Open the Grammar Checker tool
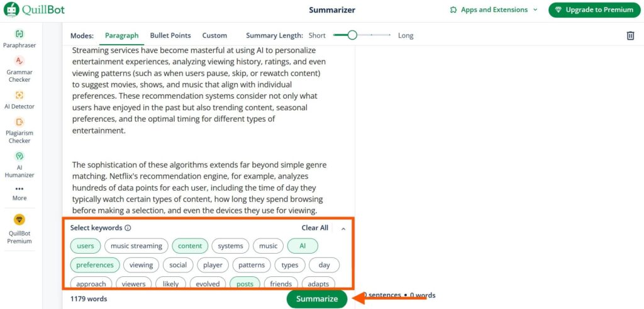 click(19, 69)
